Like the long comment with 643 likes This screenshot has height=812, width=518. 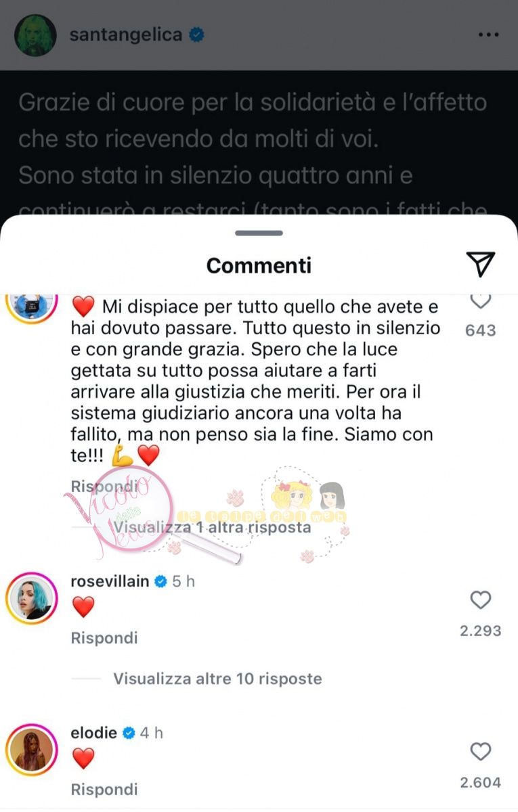coord(480,300)
